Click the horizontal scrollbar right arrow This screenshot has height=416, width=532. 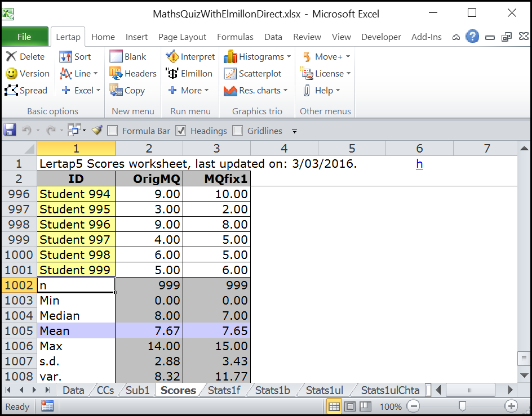point(510,390)
